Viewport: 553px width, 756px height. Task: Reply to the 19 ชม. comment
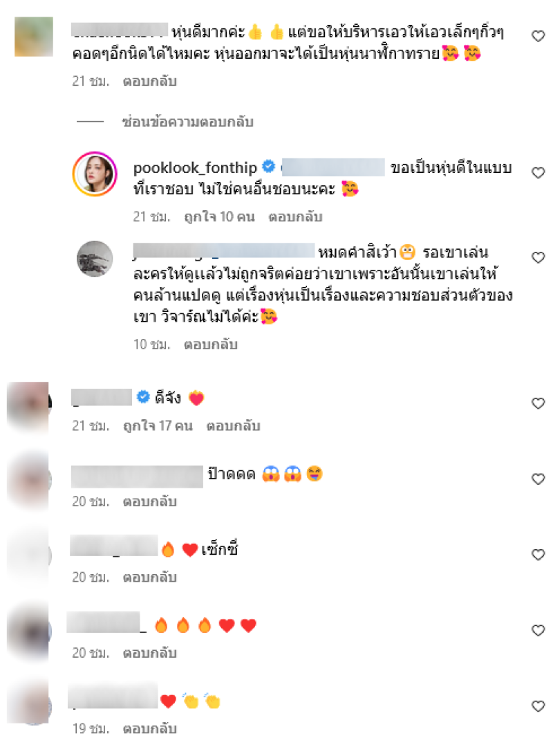(150, 728)
